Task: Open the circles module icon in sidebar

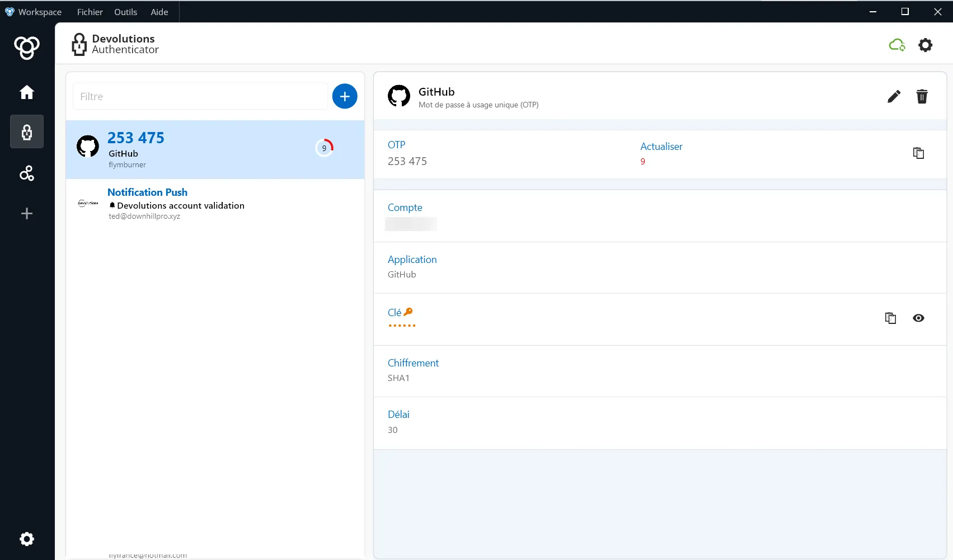Action: [x=27, y=173]
